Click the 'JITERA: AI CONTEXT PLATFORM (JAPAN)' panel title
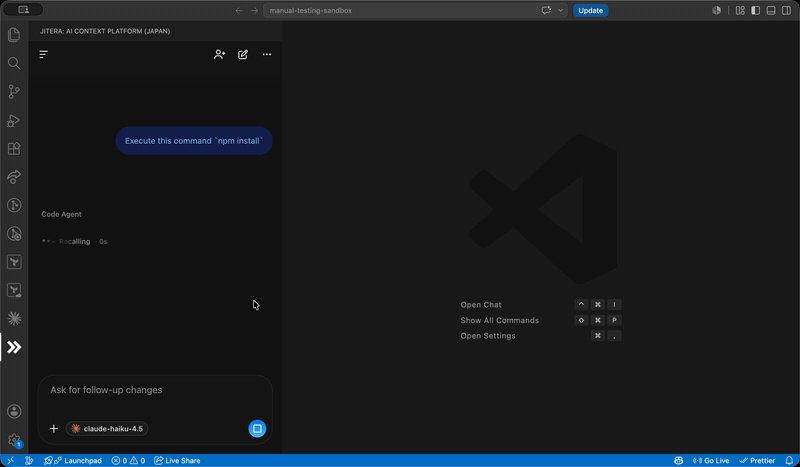800x467 pixels. (105, 31)
